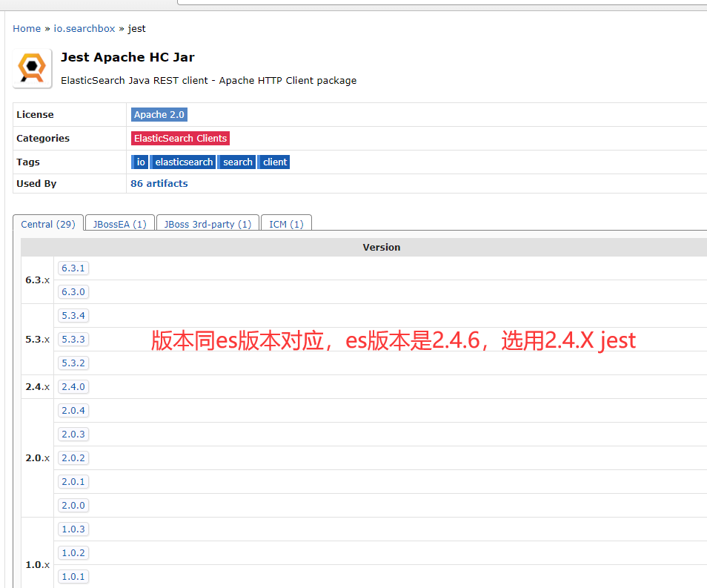This screenshot has width=707, height=588.
Task: Click the Tags row label
Action: (x=28, y=162)
